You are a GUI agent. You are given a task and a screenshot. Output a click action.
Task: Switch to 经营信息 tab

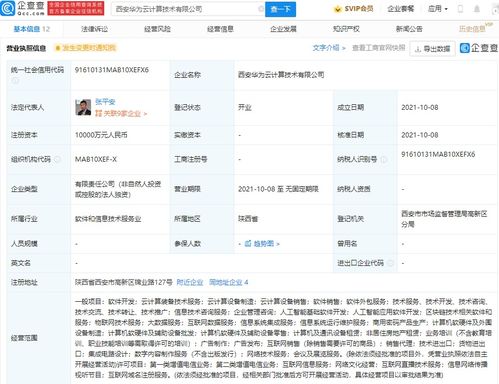click(x=220, y=29)
